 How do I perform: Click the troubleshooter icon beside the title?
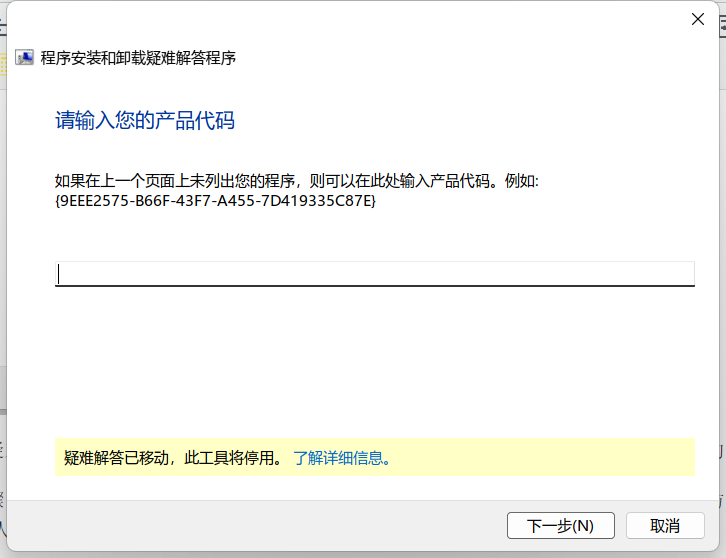pyautogui.click(x=24, y=58)
